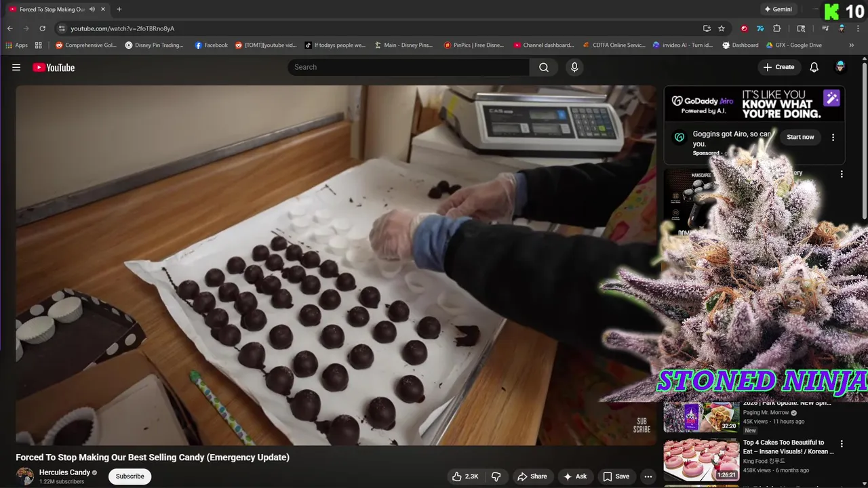Go to YouTube home via logo
Viewport: 868px width, 488px height.
(54, 67)
